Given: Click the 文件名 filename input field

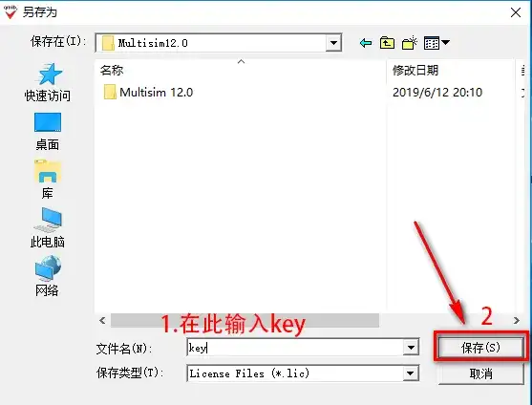Looking at the screenshot, I should pos(295,348).
